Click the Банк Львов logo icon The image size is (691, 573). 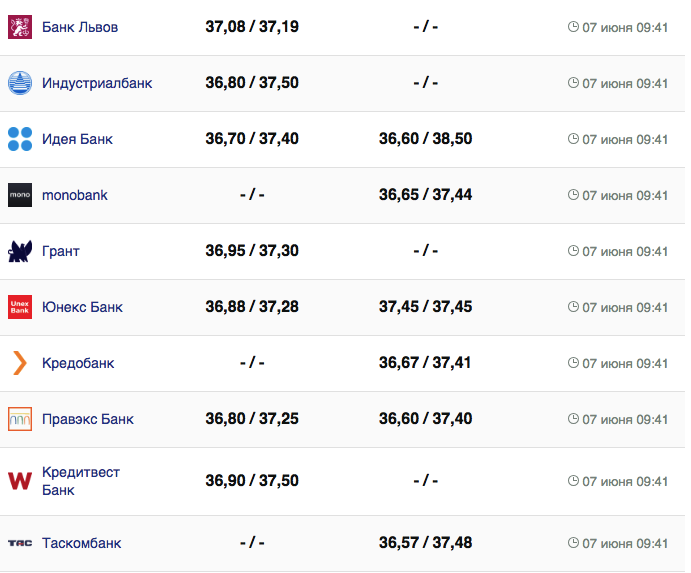click(20, 27)
